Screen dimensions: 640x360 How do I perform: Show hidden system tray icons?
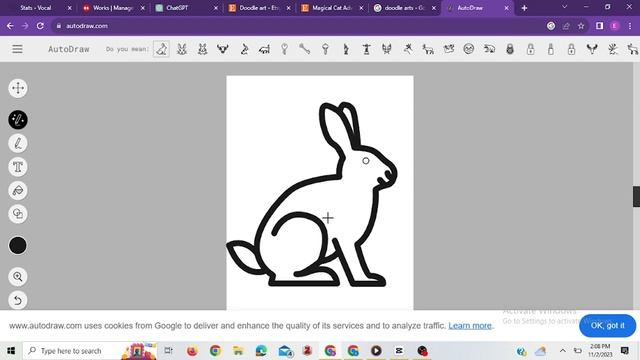[x=562, y=351]
